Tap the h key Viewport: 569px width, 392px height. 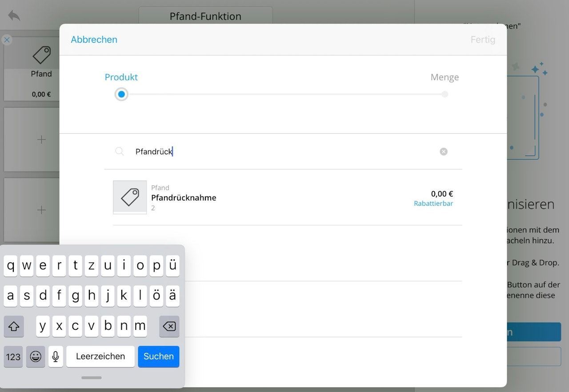(92, 296)
